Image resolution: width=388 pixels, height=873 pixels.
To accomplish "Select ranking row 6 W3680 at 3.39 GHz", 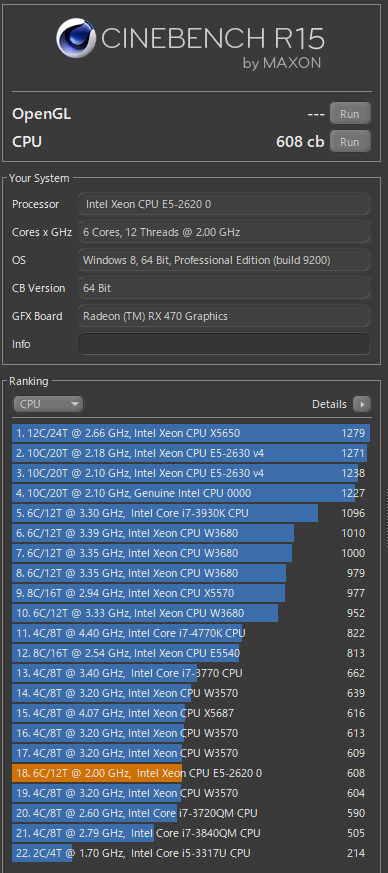I will pos(191,533).
